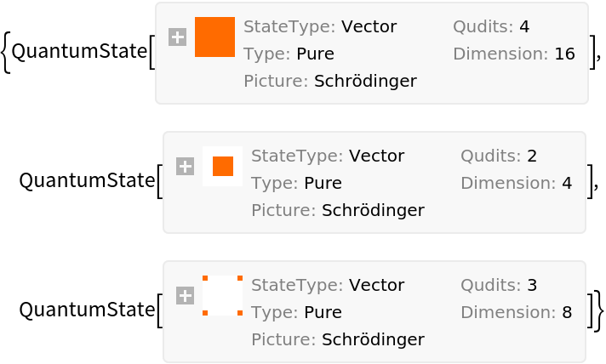
Task: Click the Dimension: 16 label
Action: pos(514,54)
